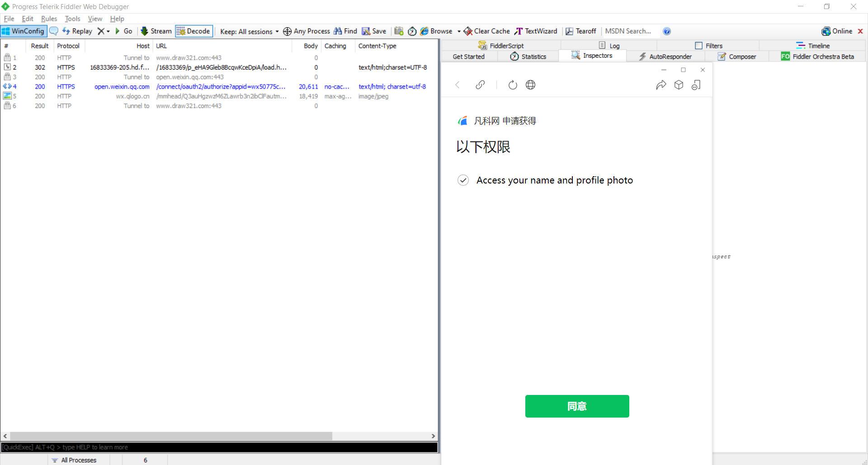Save sessions using the Save icon
The height and width of the screenshot is (465, 868).
(x=374, y=31)
